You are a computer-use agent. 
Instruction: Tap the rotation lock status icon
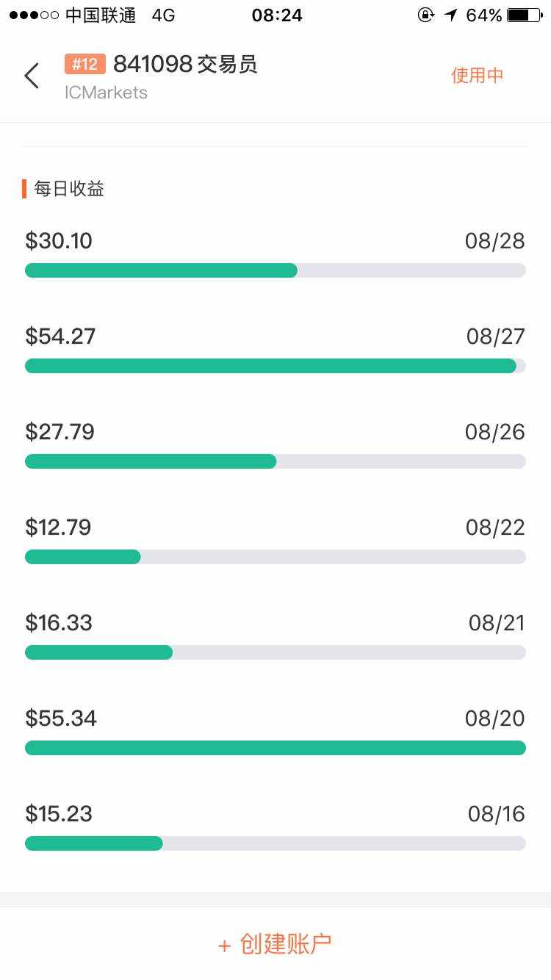425,15
